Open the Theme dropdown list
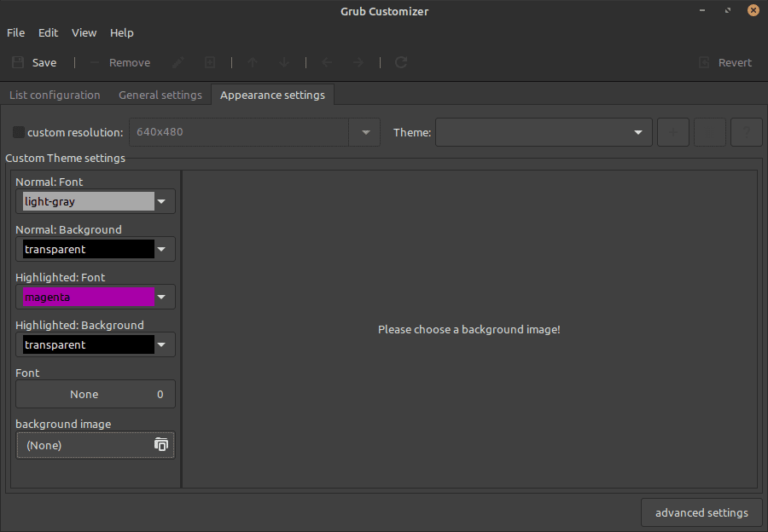Screen dimensions: 768x532 tap(544, 132)
